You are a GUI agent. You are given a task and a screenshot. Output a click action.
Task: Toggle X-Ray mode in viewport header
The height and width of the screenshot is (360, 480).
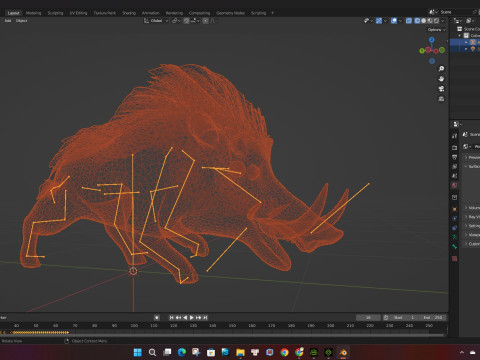[x=409, y=21]
